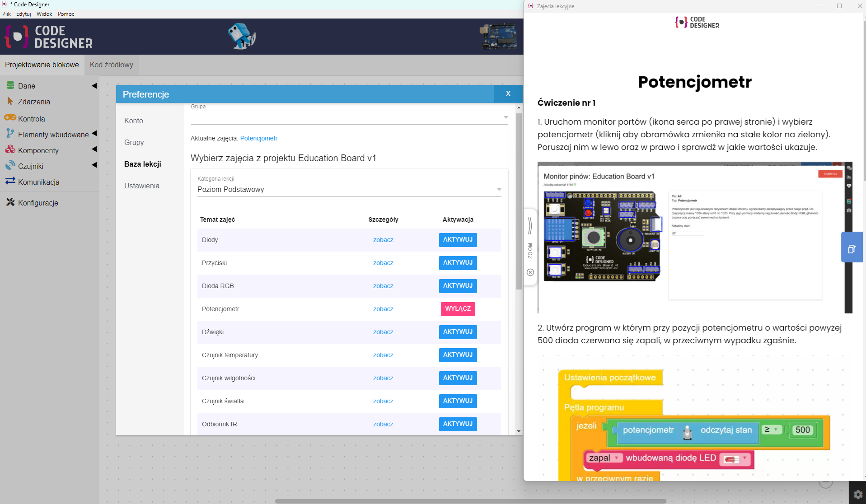Screen dimensions: 866x504
Task: Disable the Potencjometr lesson via WYŁĄCZ
Action: point(458,309)
